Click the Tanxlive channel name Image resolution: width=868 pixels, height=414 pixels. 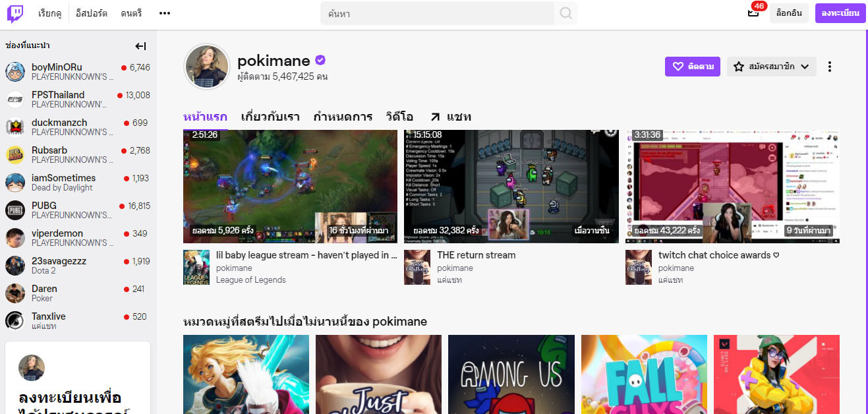(49, 316)
